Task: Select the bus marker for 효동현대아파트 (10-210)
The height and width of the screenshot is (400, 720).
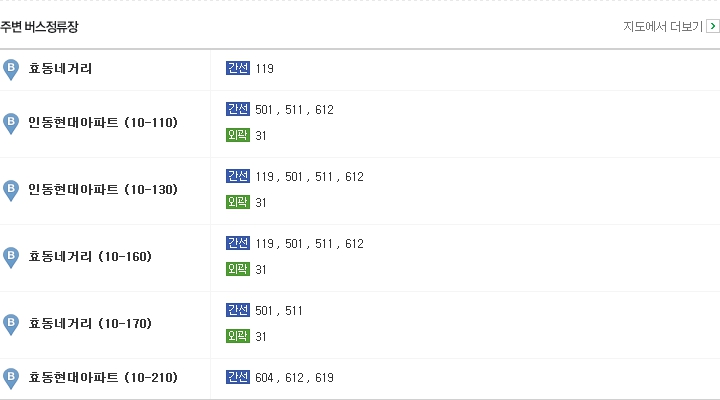Action: [11, 379]
